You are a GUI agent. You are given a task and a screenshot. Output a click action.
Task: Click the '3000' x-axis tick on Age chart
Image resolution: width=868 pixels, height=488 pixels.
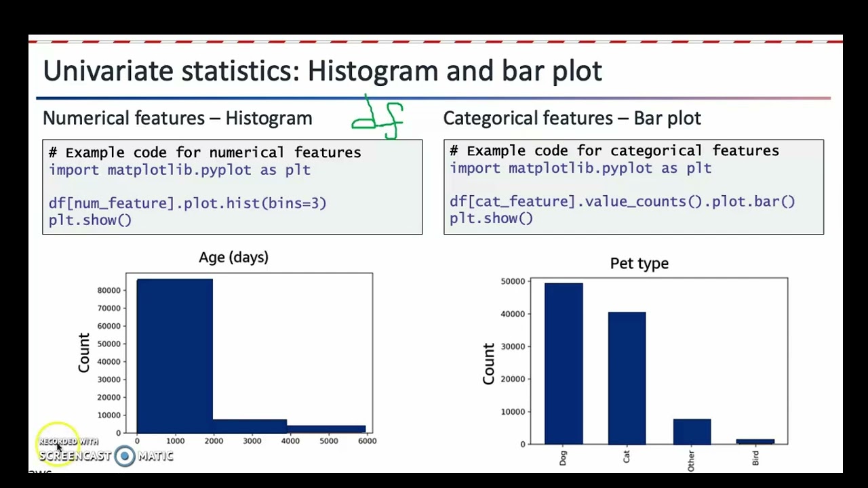click(252, 441)
